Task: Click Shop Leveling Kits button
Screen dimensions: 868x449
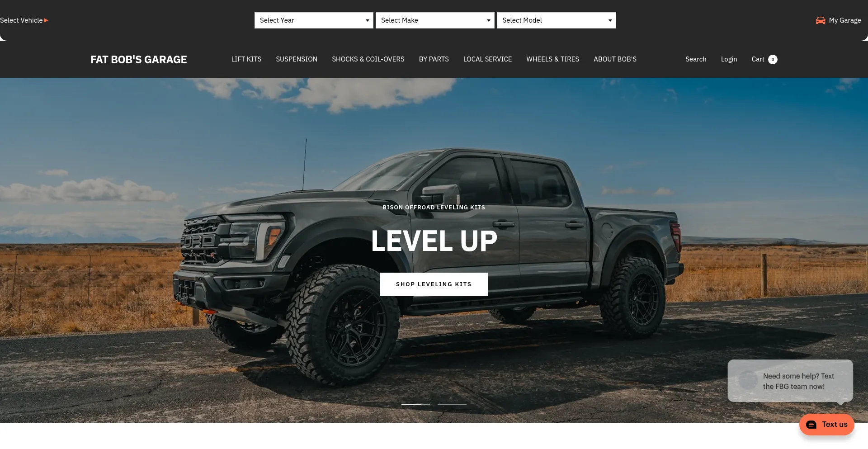Action: point(434,284)
